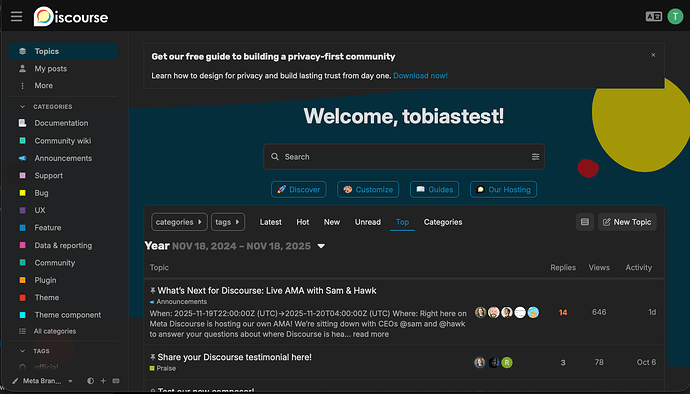Screen dimensions: 690x394
Task: Open the Our Hosting button
Action: [x=503, y=189]
